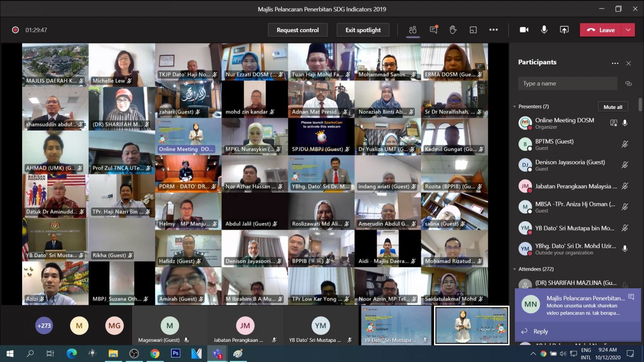The image size is (644, 362).
Task: Click the Exit spotlight button
Action: click(363, 30)
